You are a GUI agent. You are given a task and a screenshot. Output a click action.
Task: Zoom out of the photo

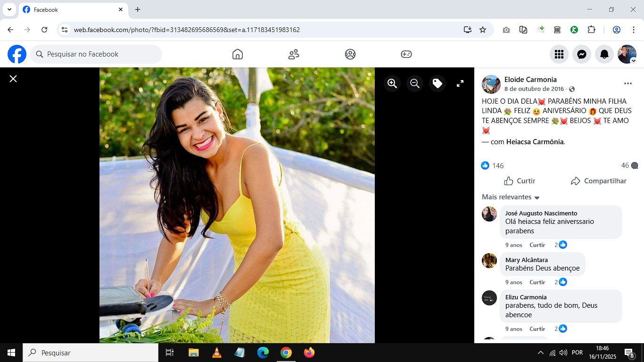pos(415,83)
